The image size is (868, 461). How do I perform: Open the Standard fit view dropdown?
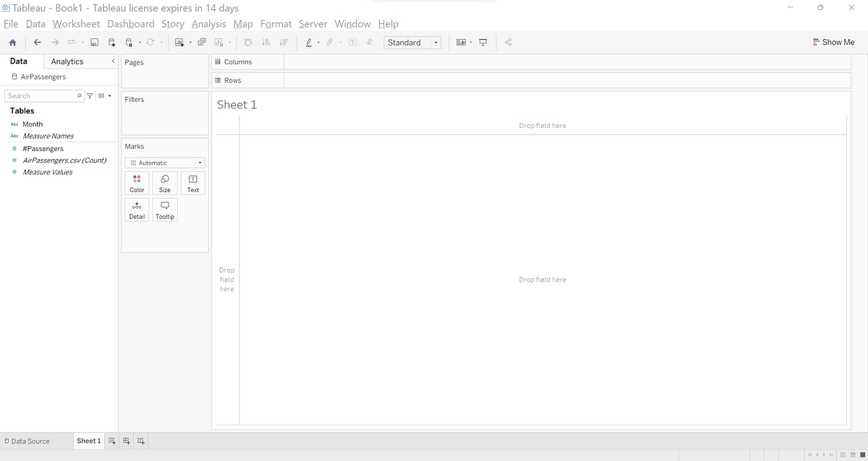coord(436,42)
